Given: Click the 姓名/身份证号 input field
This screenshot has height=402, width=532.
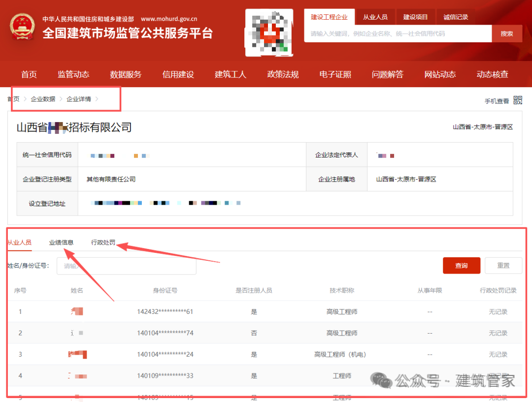Looking at the screenshot, I should (x=127, y=266).
